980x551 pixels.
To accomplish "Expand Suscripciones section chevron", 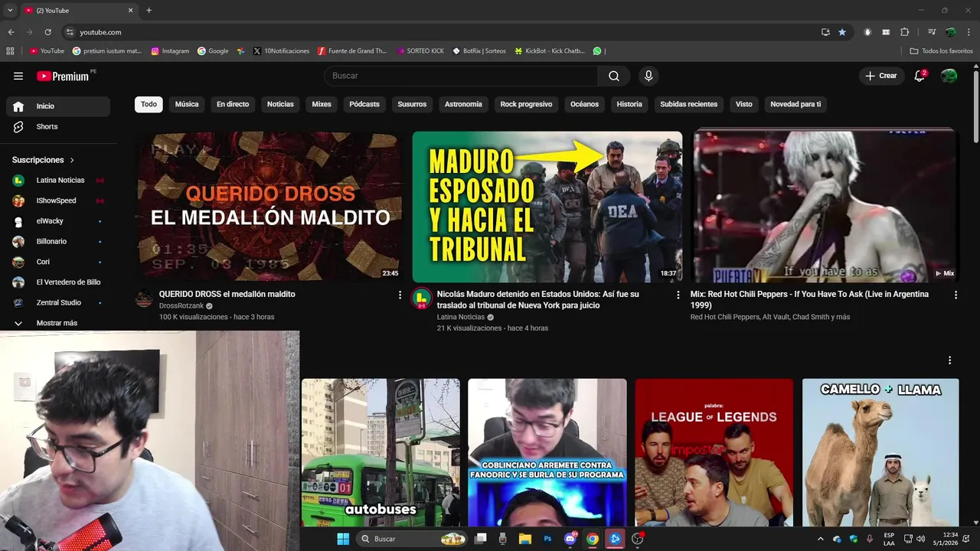I will click(72, 160).
